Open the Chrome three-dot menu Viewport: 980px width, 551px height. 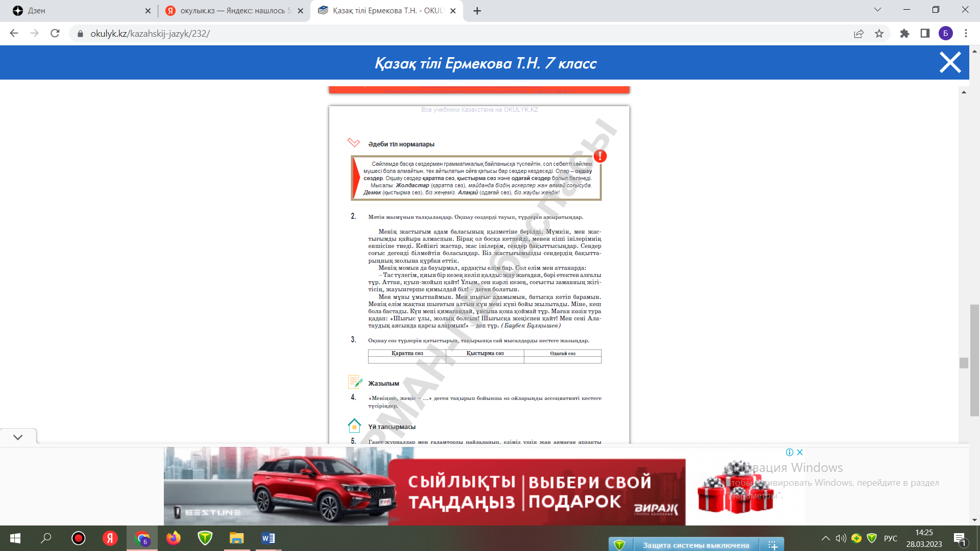click(966, 34)
